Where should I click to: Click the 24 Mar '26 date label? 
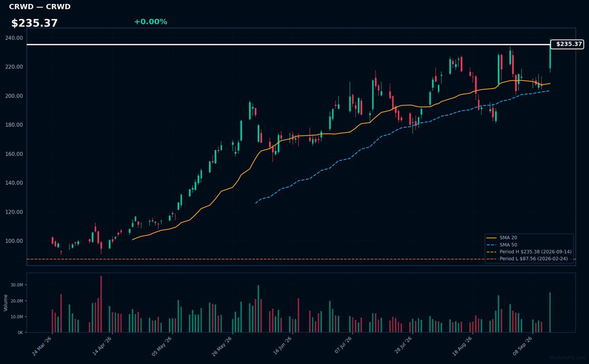pyautogui.click(x=42, y=346)
